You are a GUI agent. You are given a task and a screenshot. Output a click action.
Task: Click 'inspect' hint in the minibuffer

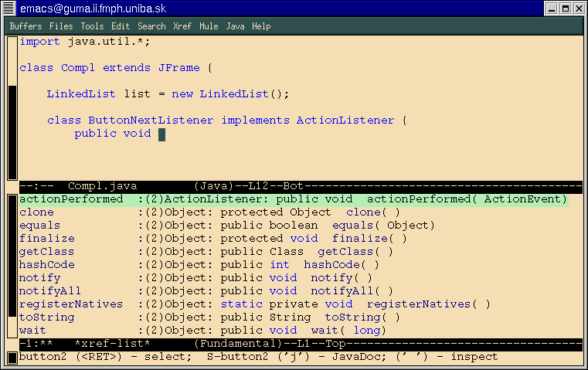pos(474,357)
